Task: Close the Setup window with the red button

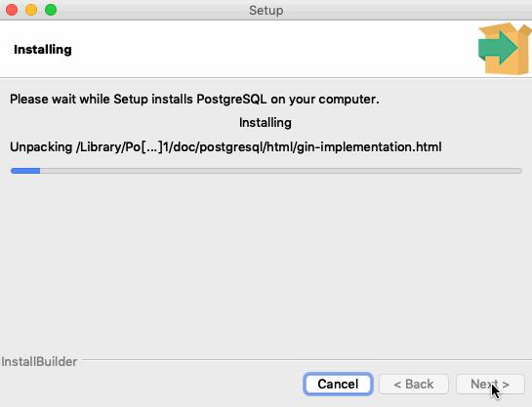Action: tap(12, 10)
